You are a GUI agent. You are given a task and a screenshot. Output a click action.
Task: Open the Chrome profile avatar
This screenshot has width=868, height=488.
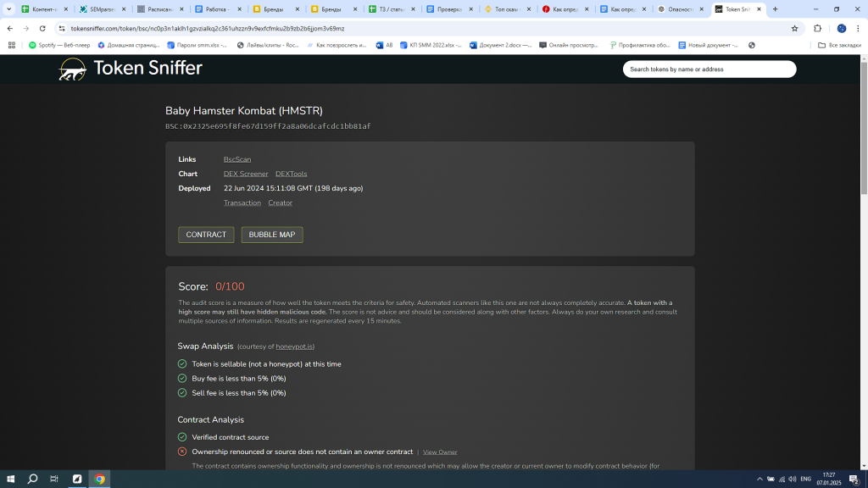(842, 28)
